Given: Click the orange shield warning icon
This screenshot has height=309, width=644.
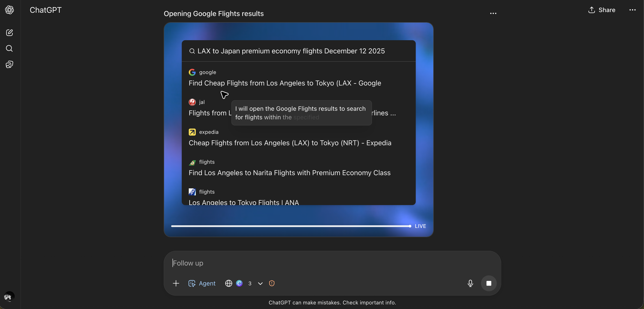Looking at the screenshot, I should [x=272, y=283].
